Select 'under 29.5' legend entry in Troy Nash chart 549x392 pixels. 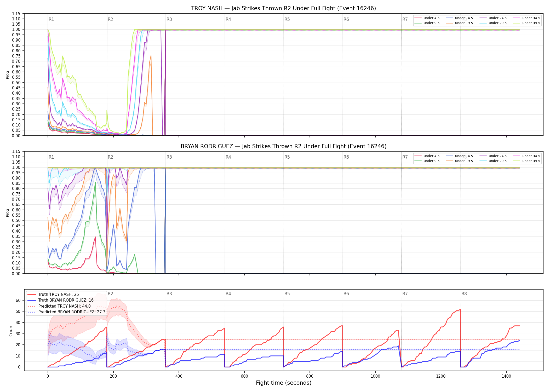click(x=493, y=23)
